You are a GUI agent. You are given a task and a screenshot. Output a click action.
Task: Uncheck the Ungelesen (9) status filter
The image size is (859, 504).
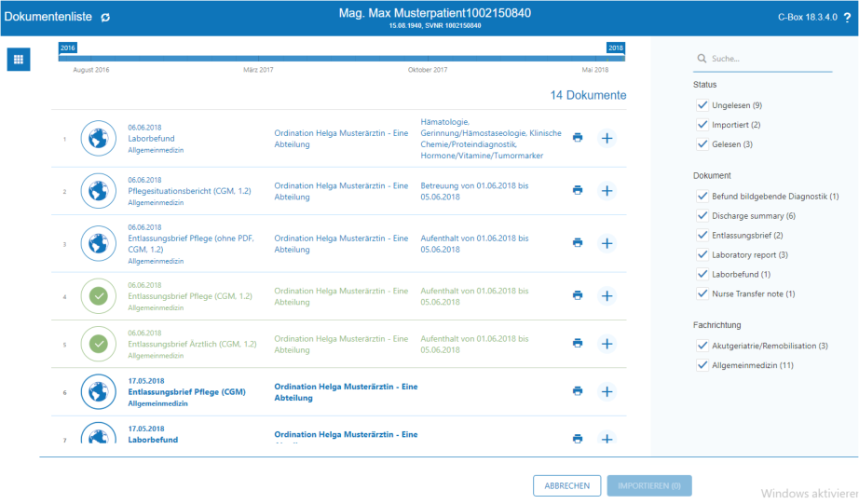[x=702, y=104]
